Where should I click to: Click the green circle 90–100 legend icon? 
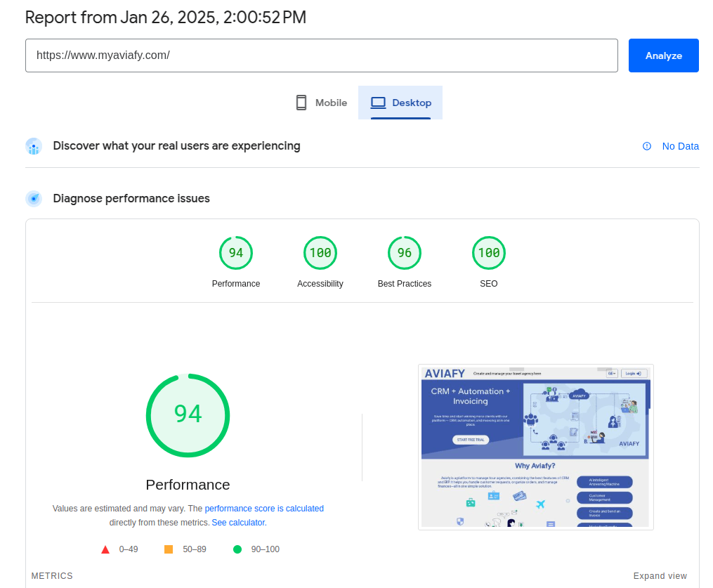tap(237, 549)
